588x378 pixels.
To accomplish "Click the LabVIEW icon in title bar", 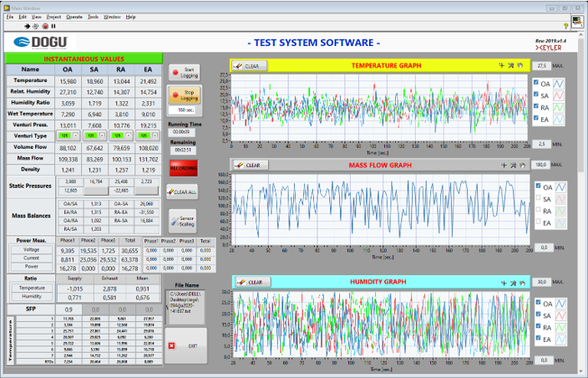I will tap(7, 8).
